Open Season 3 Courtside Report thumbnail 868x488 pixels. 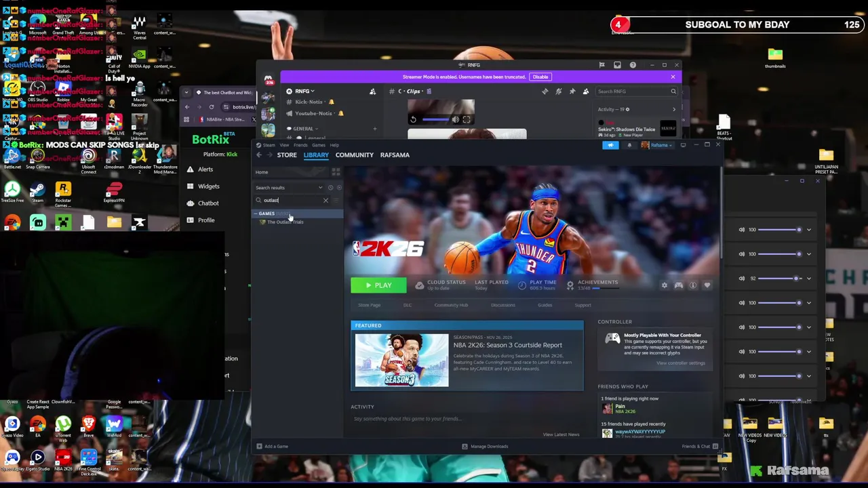pyautogui.click(x=401, y=360)
